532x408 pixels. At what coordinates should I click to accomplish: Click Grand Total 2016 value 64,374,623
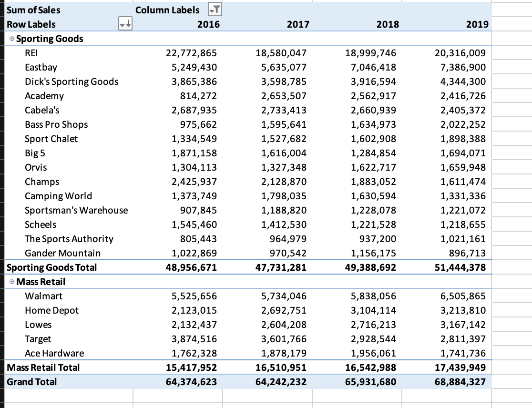point(191,381)
